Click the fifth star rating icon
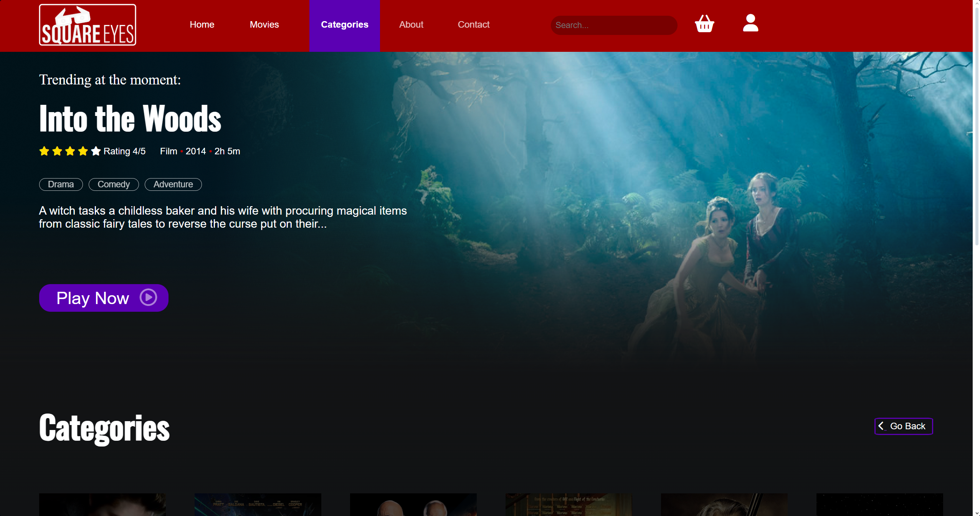Image resolution: width=980 pixels, height=516 pixels. tap(95, 151)
